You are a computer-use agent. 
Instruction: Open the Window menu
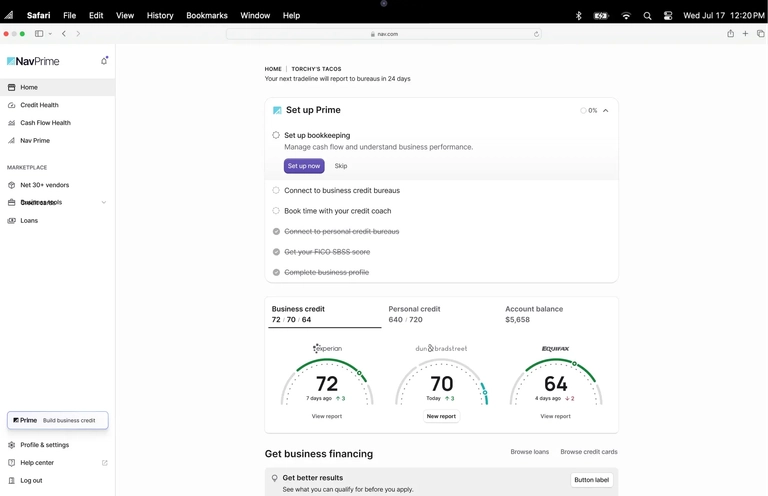[255, 16]
